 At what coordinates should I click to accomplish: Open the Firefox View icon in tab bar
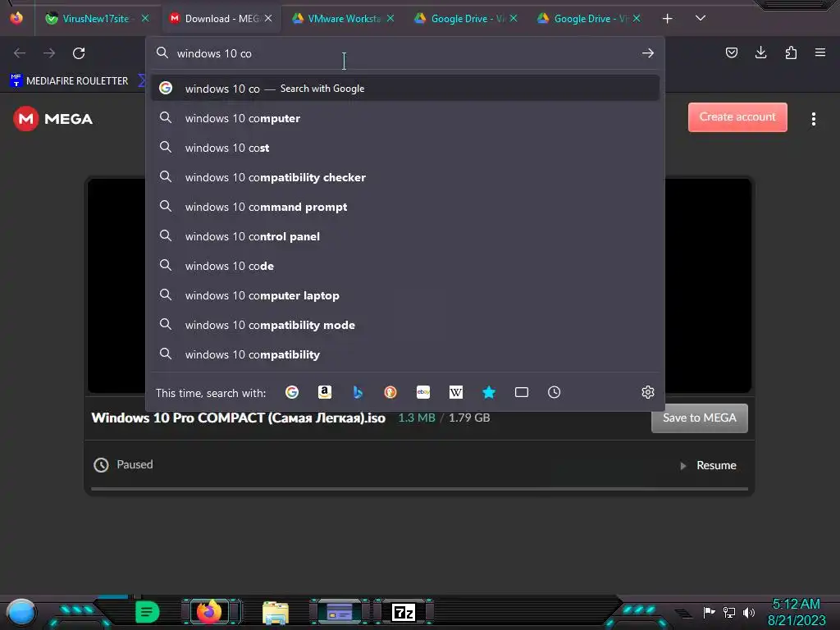pos(16,18)
